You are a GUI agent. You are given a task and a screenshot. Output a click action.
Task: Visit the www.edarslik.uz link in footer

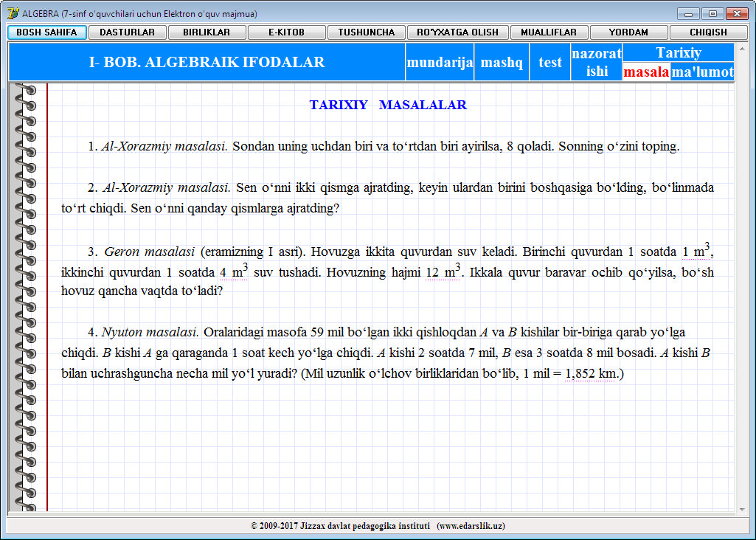coord(473,526)
